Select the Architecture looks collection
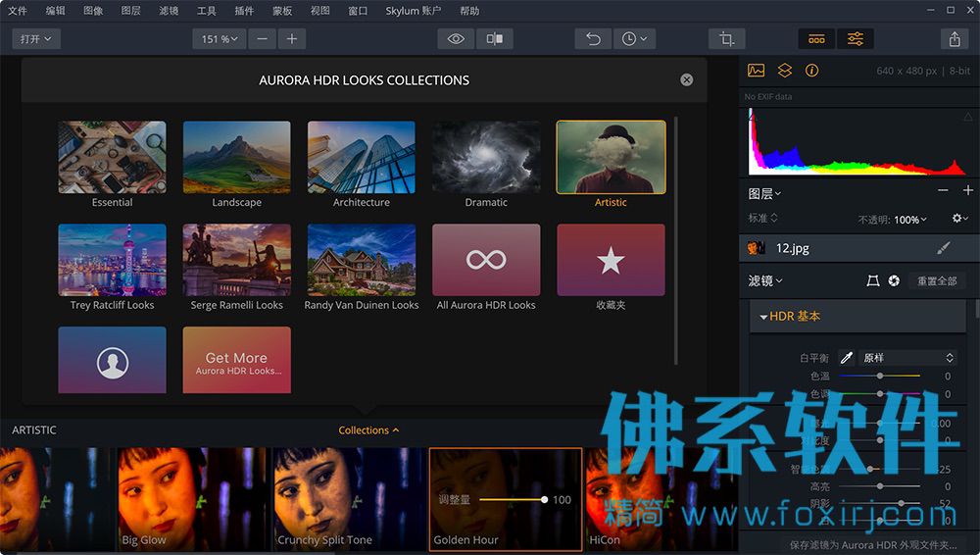 click(362, 164)
